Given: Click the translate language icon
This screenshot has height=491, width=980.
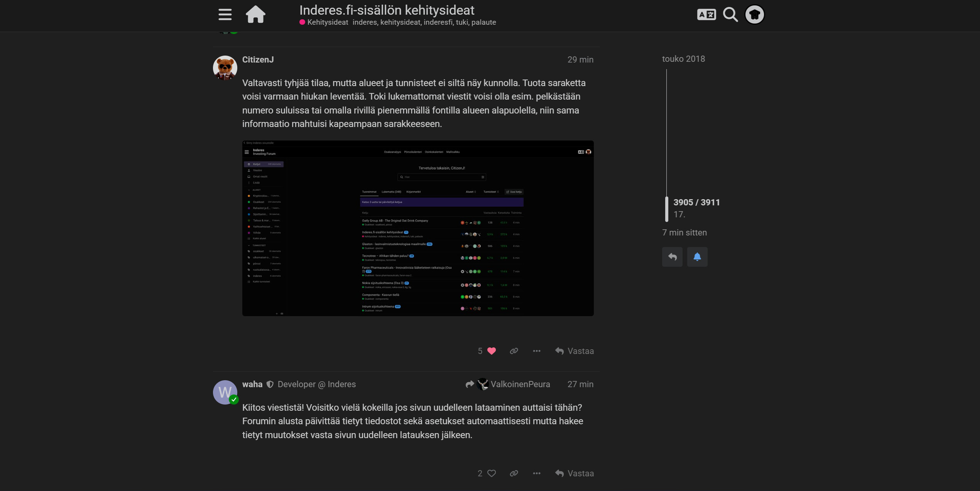Looking at the screenshot, I should pyautogui.click(x=706, y=15).
